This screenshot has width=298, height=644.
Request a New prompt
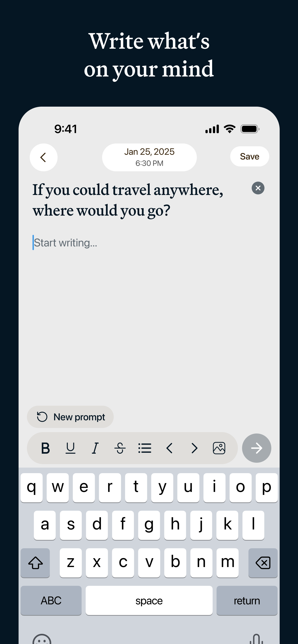(x=70, y=417)
